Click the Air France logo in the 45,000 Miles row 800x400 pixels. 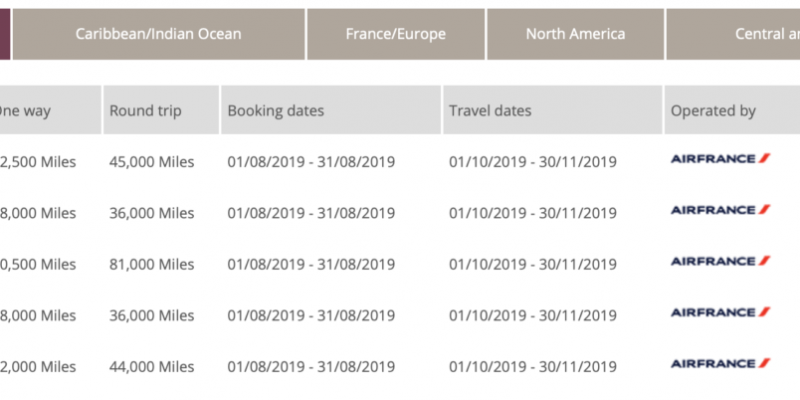pos(720,159)
